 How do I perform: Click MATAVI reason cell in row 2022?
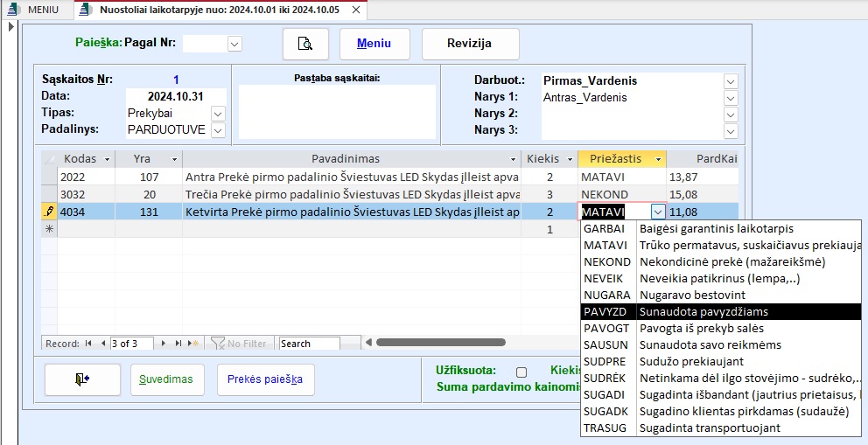621,177
